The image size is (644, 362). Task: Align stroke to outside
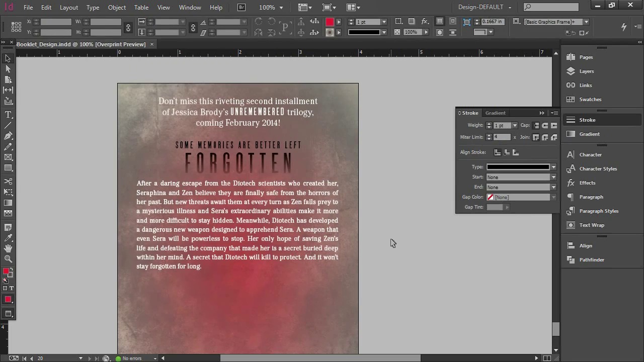click(x=516, y=152)
